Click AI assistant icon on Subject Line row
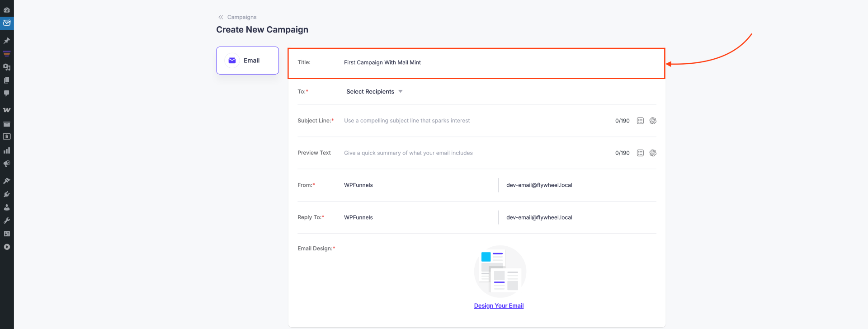The height and width of the screenshot is (329, 868). pos(653,121)
